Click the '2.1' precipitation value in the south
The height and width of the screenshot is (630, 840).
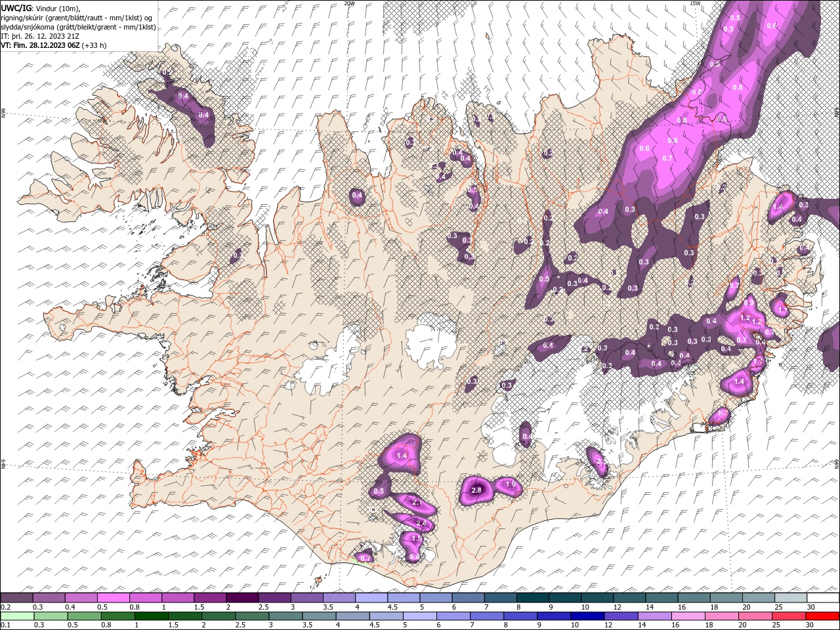[x=416, y=502]
